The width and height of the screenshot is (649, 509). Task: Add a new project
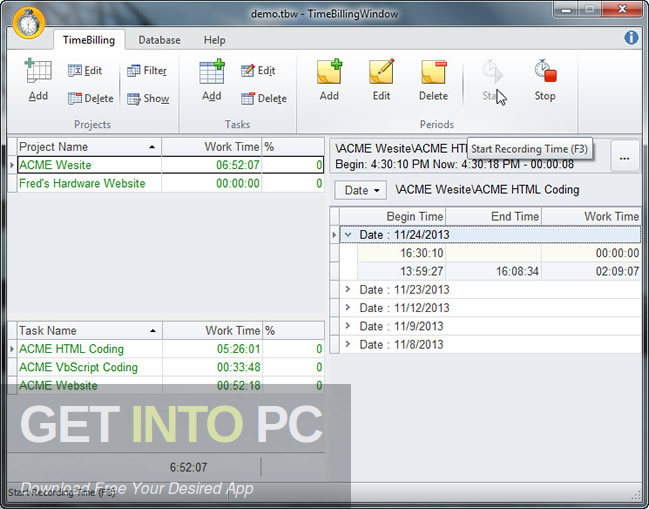38,80
